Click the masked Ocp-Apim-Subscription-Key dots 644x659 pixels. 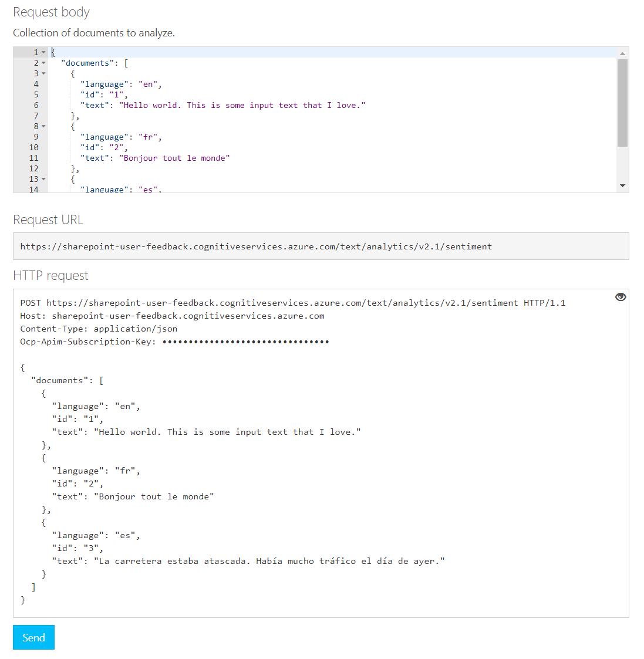[245, 342]
